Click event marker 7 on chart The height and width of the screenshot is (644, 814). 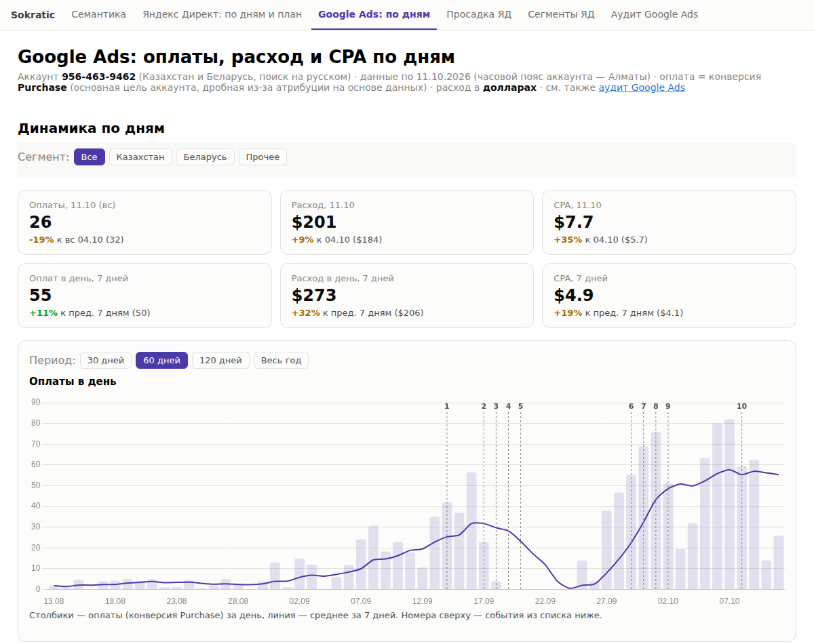pos(643,406)
